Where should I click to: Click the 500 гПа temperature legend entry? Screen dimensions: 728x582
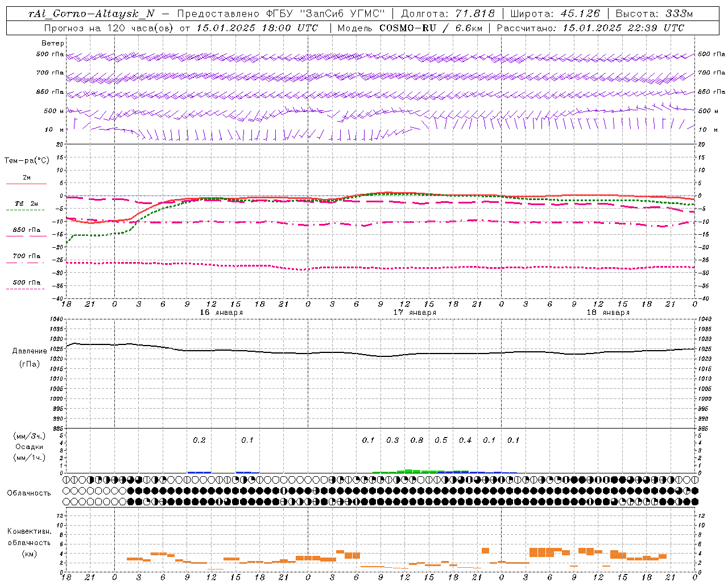(x=27, y=282)
